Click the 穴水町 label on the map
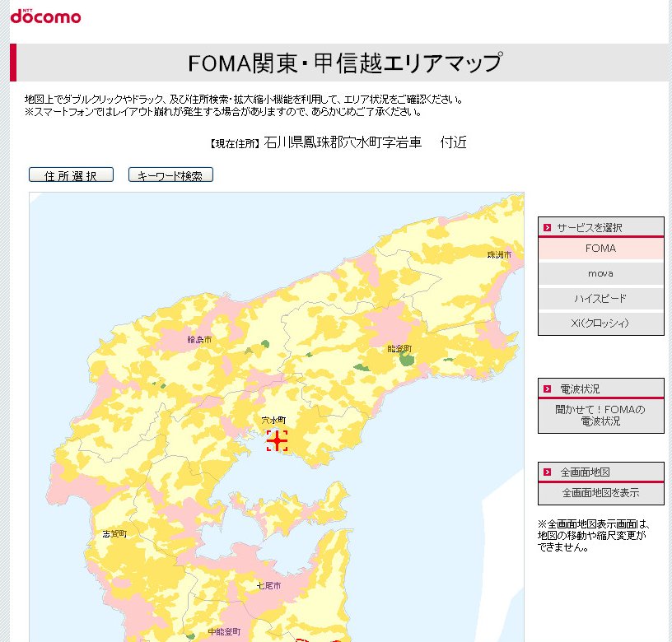672x642 pixels. coord(274,420)
